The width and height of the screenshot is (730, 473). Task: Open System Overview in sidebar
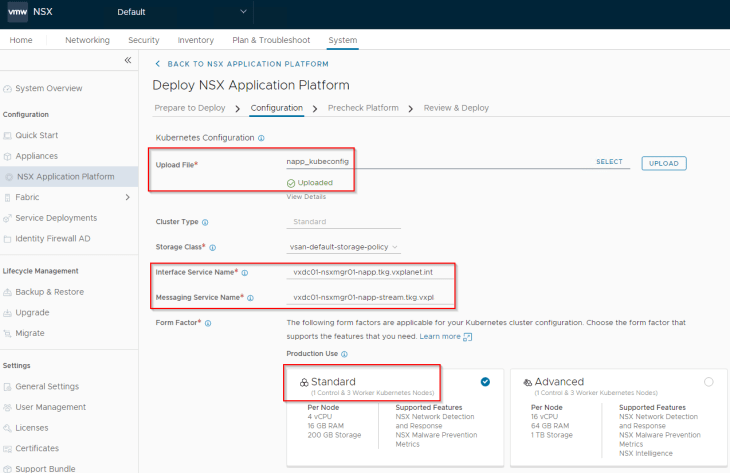[48, 88]
